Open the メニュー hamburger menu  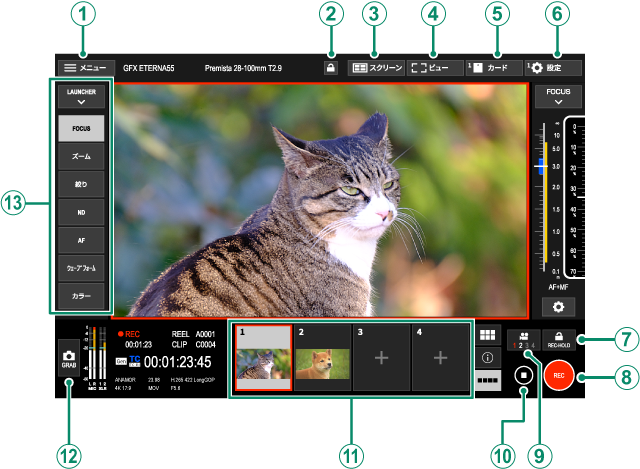click(x=85, y=67)
